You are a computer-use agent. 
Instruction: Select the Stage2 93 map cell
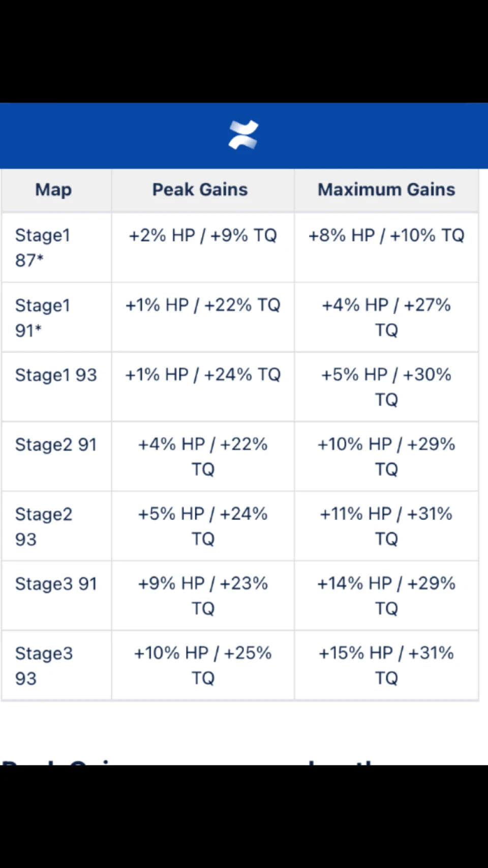(56, 526)
